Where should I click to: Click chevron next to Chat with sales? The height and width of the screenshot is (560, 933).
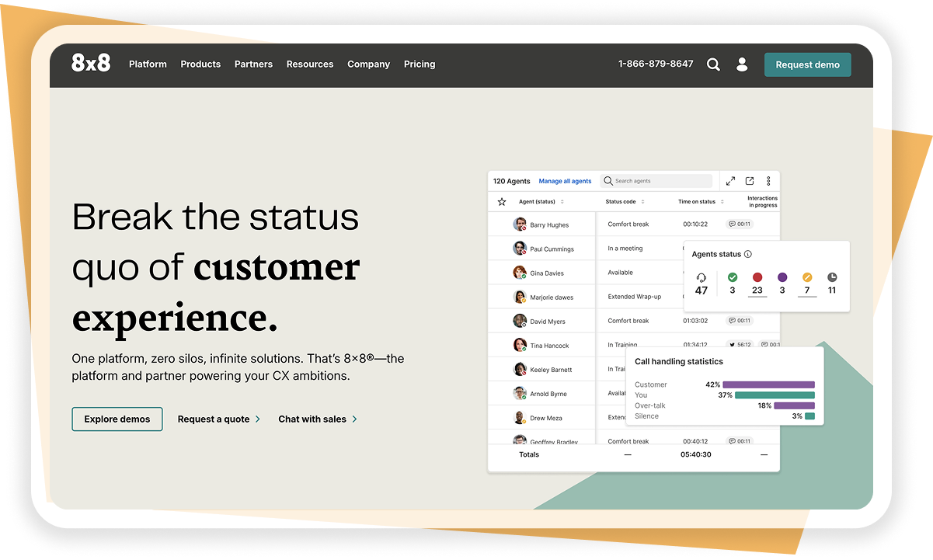(x=354, y=419)
